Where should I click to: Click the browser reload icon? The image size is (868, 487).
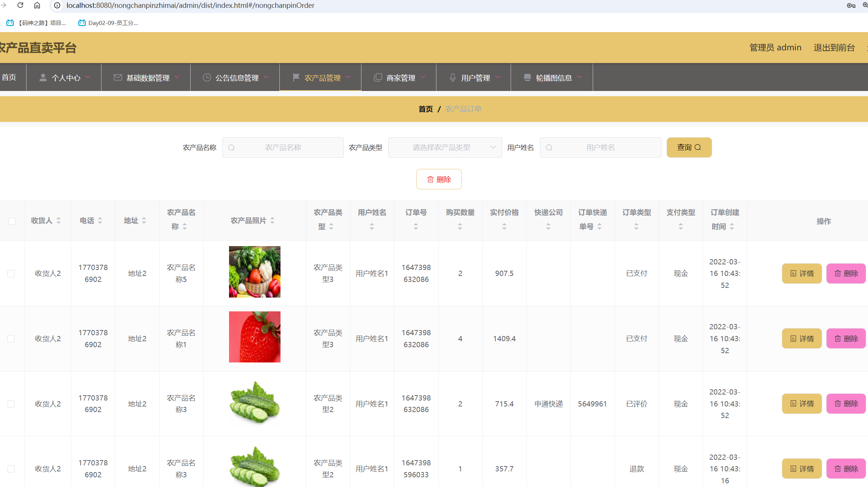click(x=21, y=5)
